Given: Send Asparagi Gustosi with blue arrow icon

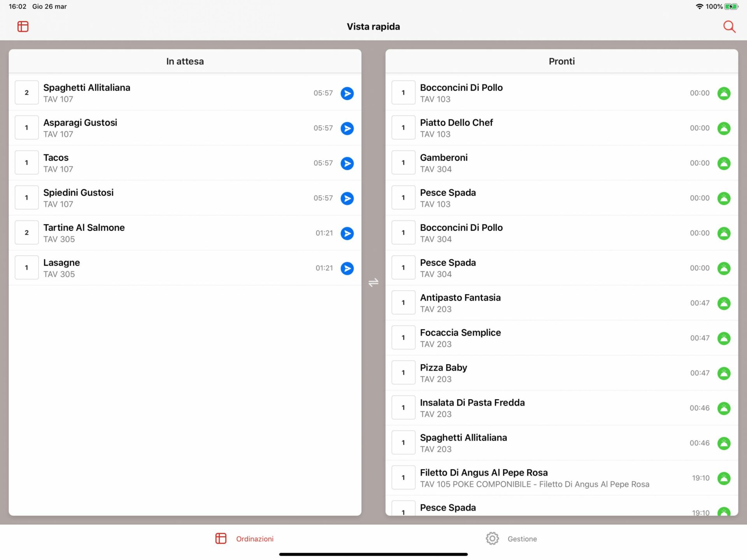Looking at the screenshot, I should [x=347, y=128].
